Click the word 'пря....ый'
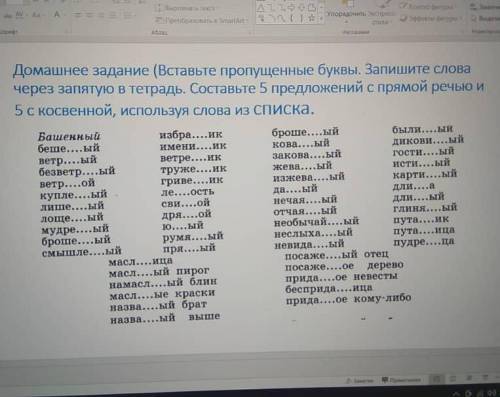 pyautogui.click(x=189, y=248)
